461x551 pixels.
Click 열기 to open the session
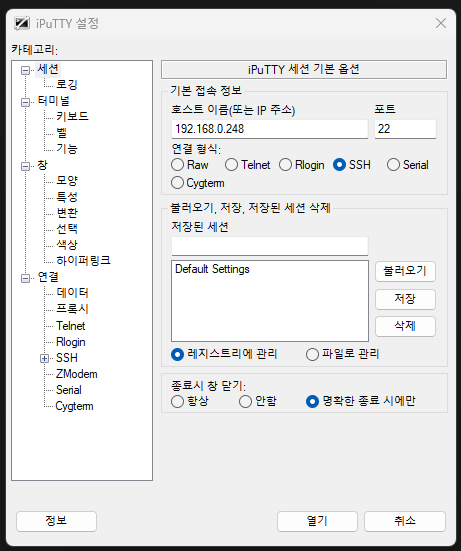[317, 521]
